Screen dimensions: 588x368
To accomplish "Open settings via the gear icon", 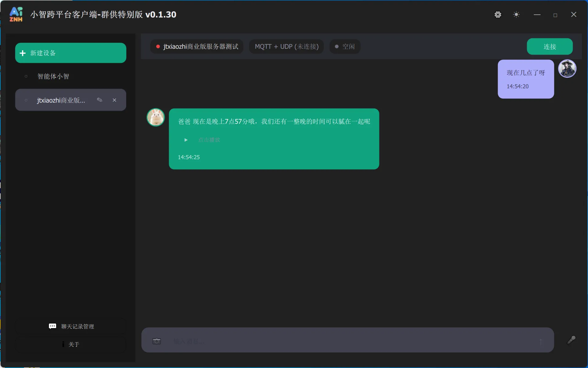I will click(x=498, y=15).
